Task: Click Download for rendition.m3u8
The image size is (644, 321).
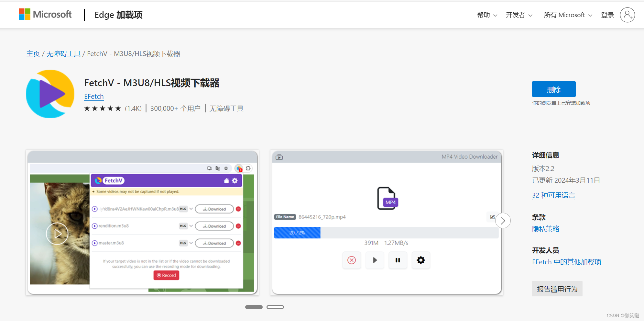Action: 214,226
